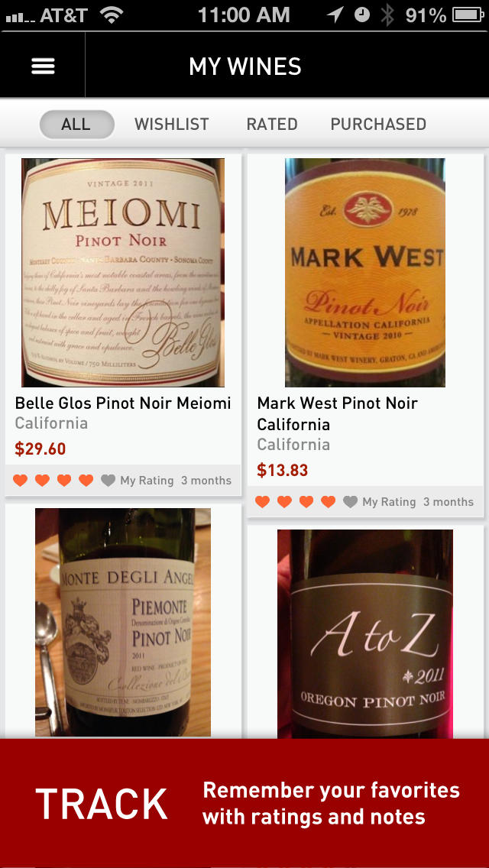Rate Mark West one heart
The image size is (489, 868).
coord(262,502)
